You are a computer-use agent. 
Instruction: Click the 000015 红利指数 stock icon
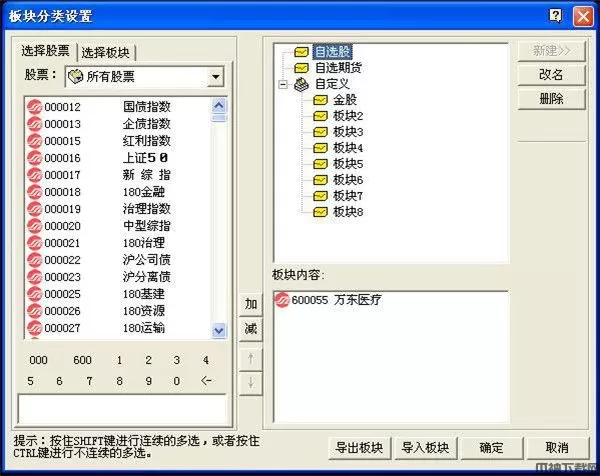34,141
